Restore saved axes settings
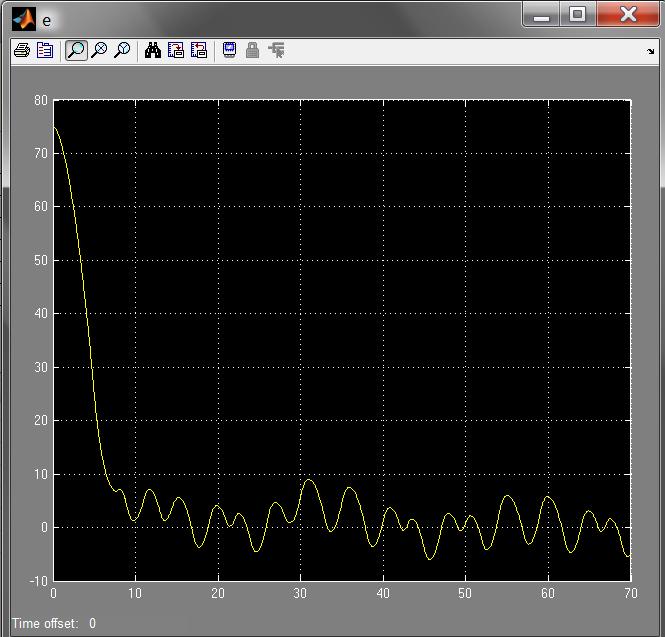Image resolution: width=665 pixels, height=637 pixels. pyautogui.click(x=199, y=50)
